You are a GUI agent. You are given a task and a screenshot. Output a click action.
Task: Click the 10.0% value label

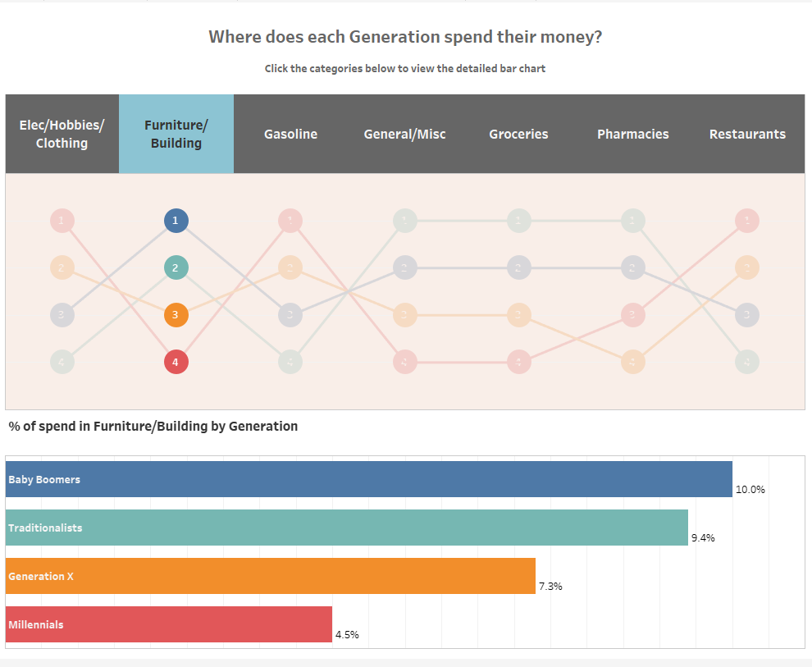[x=751, y=488]
